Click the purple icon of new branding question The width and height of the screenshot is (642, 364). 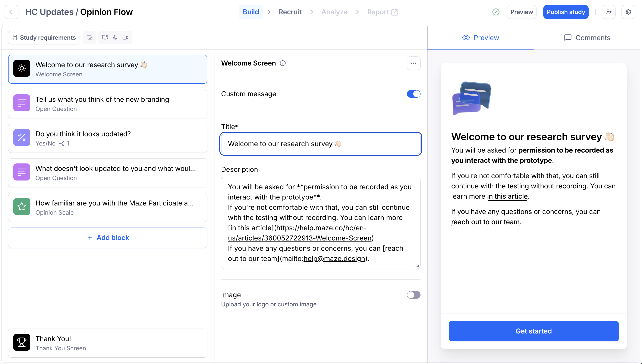click(22, 103)
